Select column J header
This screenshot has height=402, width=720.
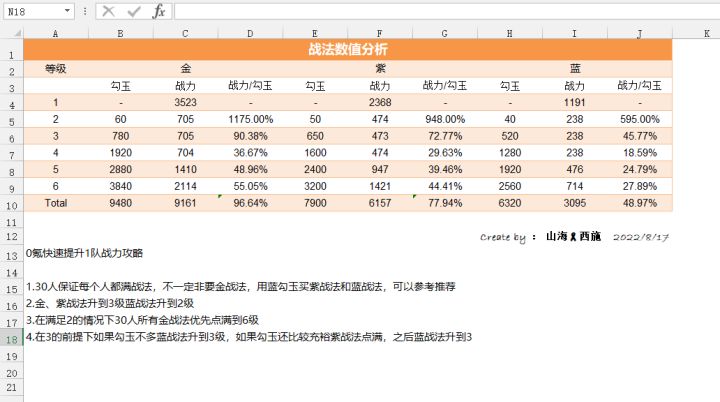coord(640,34)
